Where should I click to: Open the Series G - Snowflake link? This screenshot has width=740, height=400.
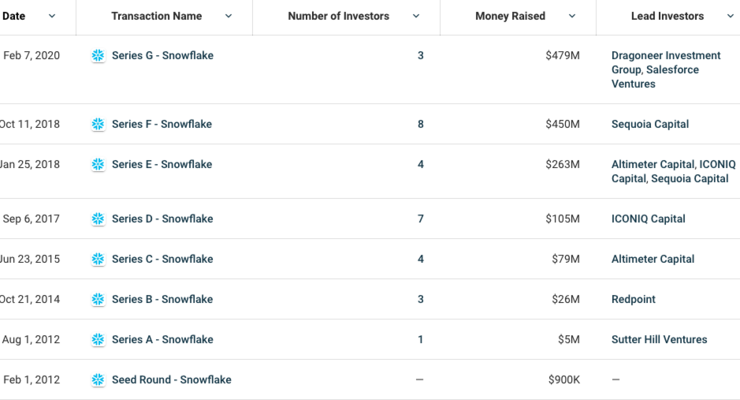(162, 56)
